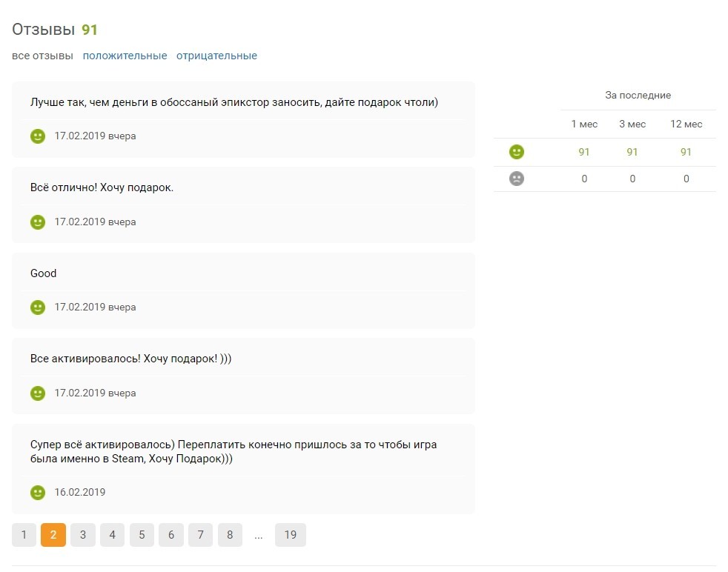Click smiley icon of first review
The image size is (728, 572).
coord(38,136)
